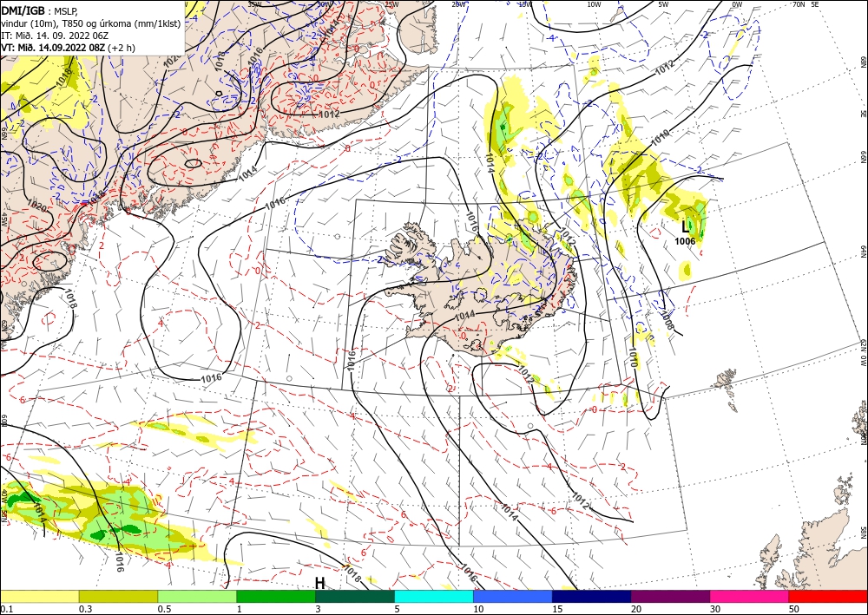Select the pink 30 mm legend swatch

click(x=750, y=596)
